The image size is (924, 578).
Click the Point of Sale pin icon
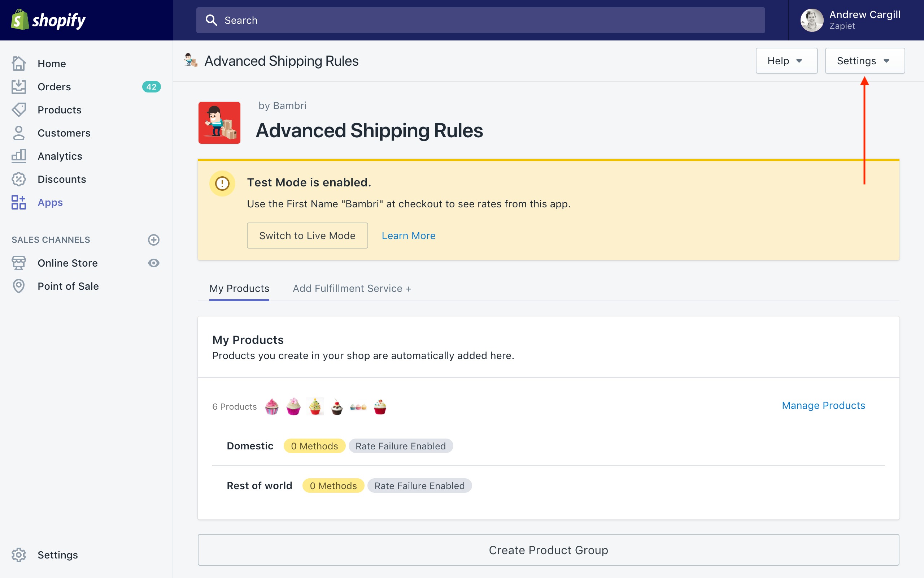point(19,286)
